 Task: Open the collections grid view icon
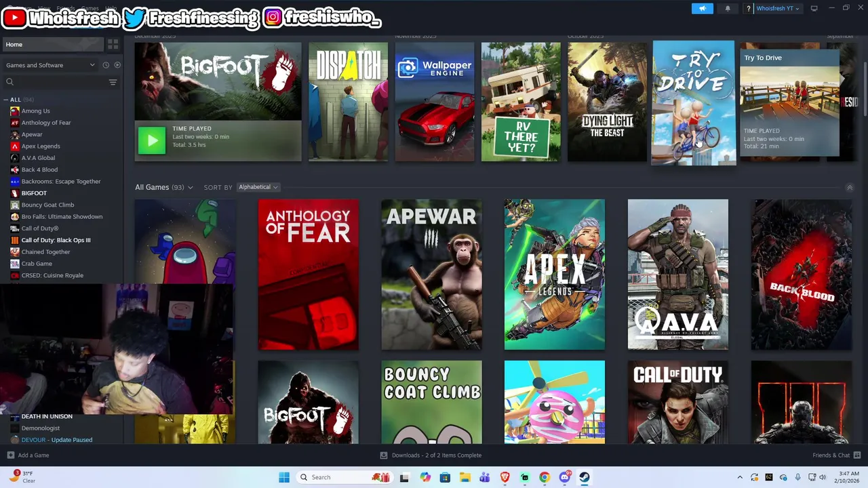[113, 44]
